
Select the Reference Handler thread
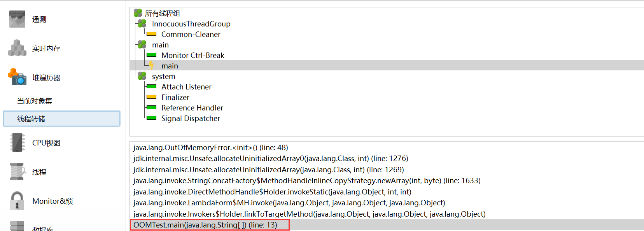click(x=192, y=108)
